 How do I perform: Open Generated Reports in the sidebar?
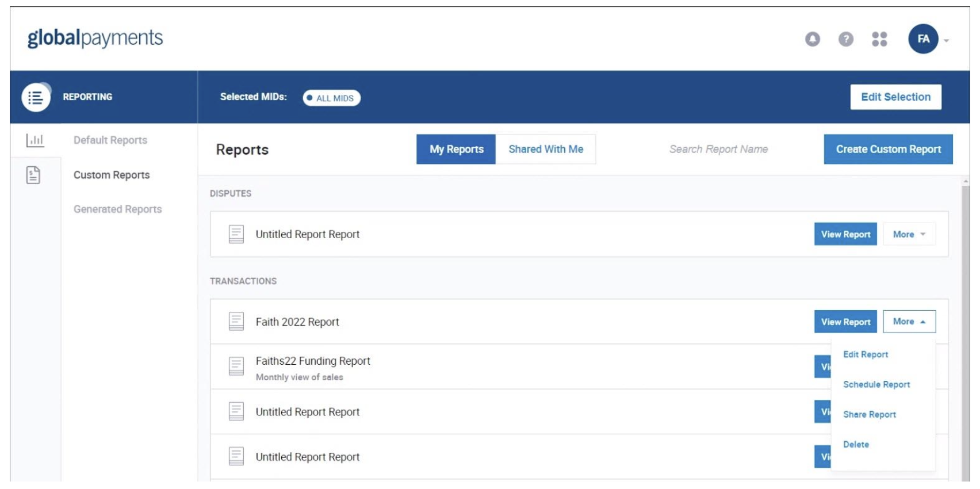[117, 209]
